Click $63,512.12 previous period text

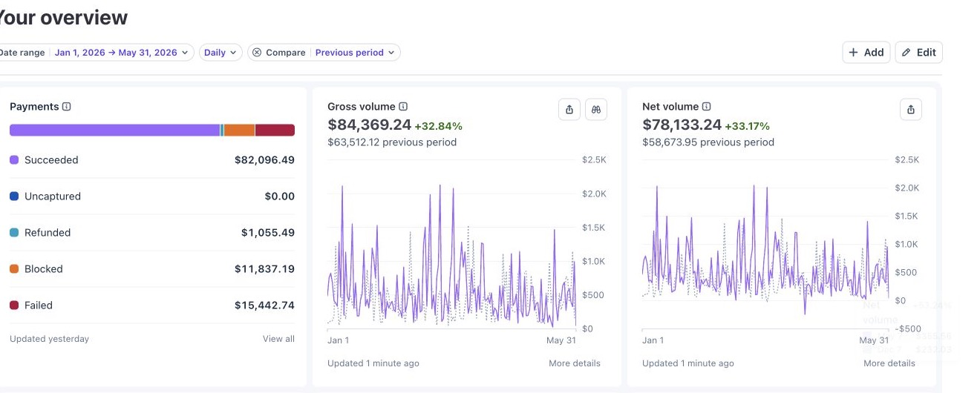point(392,142)
